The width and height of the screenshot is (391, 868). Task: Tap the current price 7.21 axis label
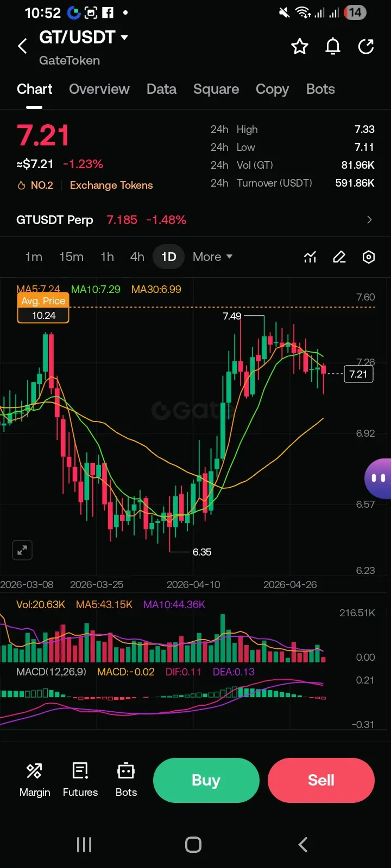(x=358, y=374)
